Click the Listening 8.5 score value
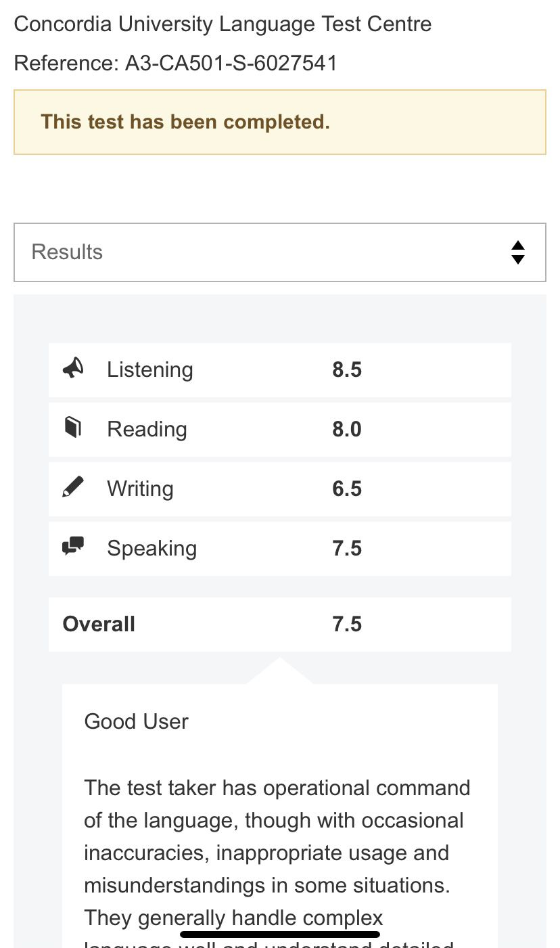 click(347, 370)
